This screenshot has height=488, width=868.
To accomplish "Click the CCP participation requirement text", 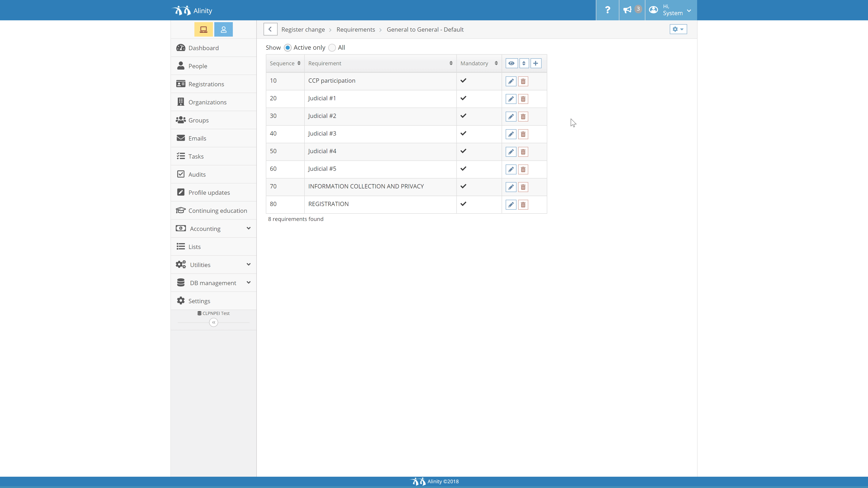I will (332, 81).
